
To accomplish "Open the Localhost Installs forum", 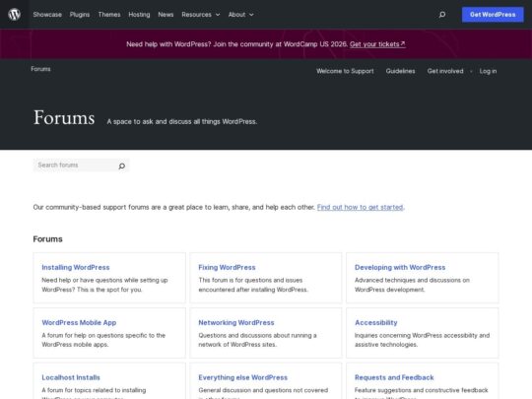I will point(71,377).
